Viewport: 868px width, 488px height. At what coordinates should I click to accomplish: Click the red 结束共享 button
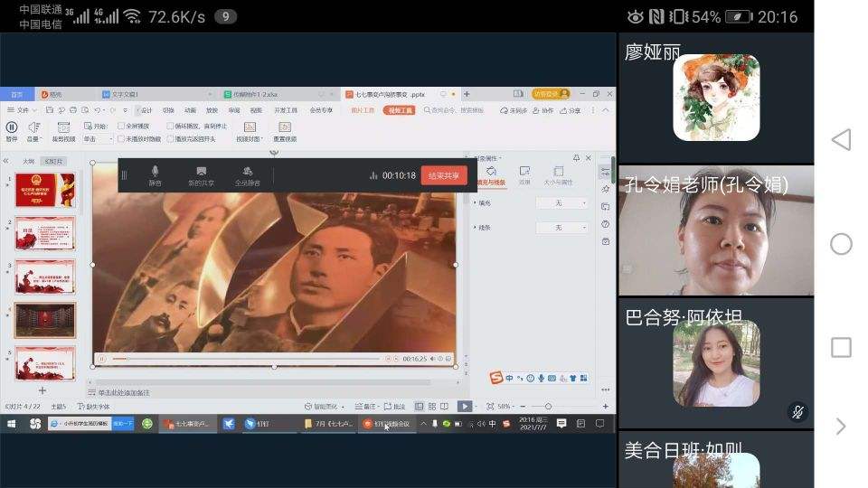click(444, 175)
